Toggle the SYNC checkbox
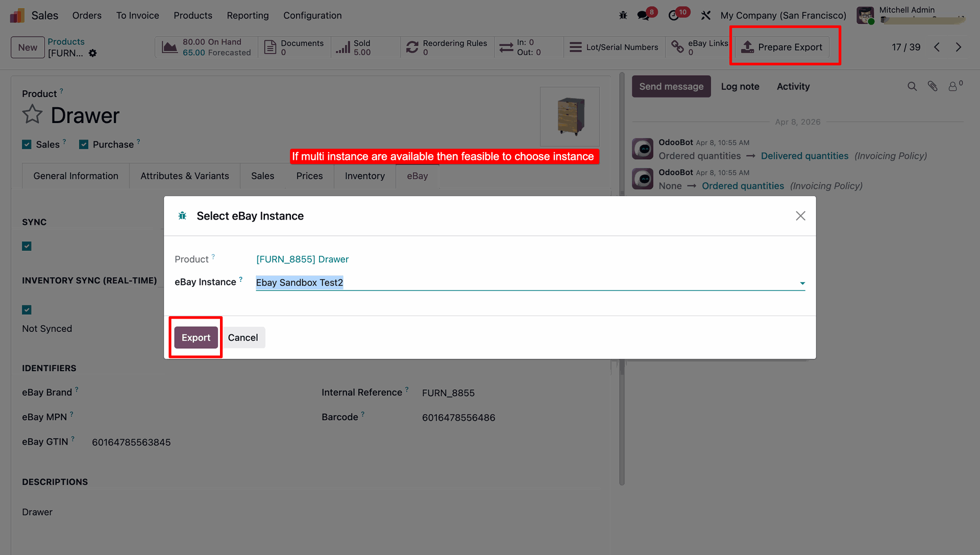The width and height of the screenshot is (980, 555). [x=27, y=246]
